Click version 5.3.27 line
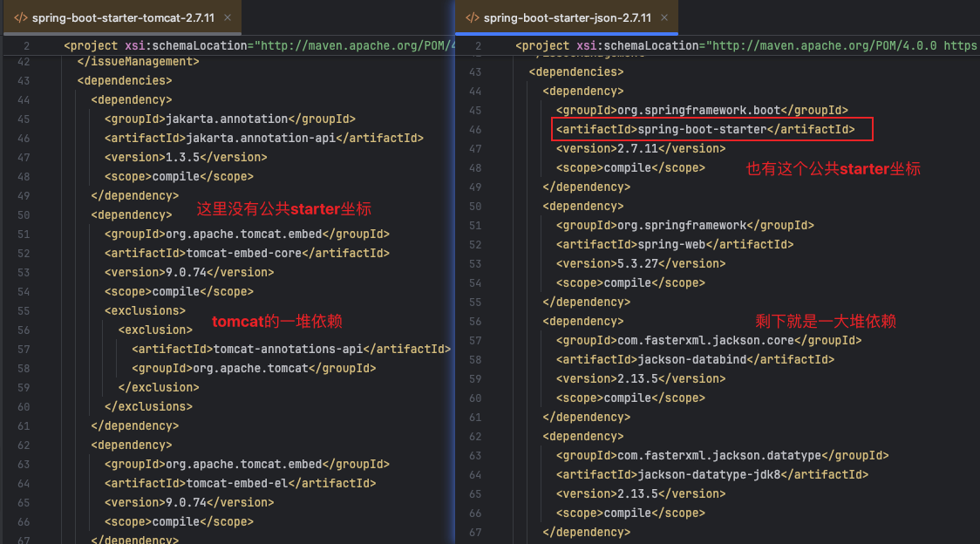The height and width of the screenshot is (544, 980). click(641, 264)
